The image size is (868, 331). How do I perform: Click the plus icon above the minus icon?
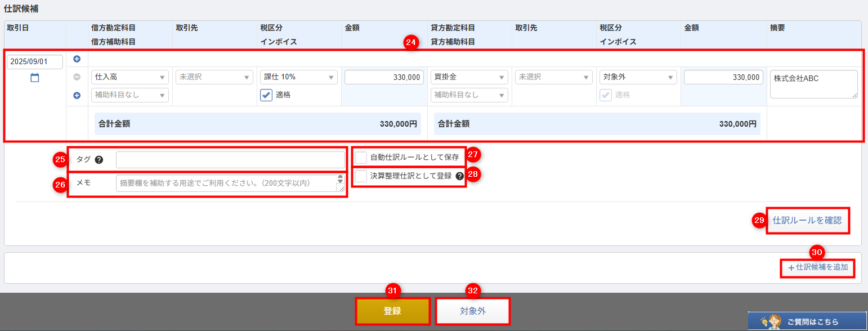[x=77, y=59]
